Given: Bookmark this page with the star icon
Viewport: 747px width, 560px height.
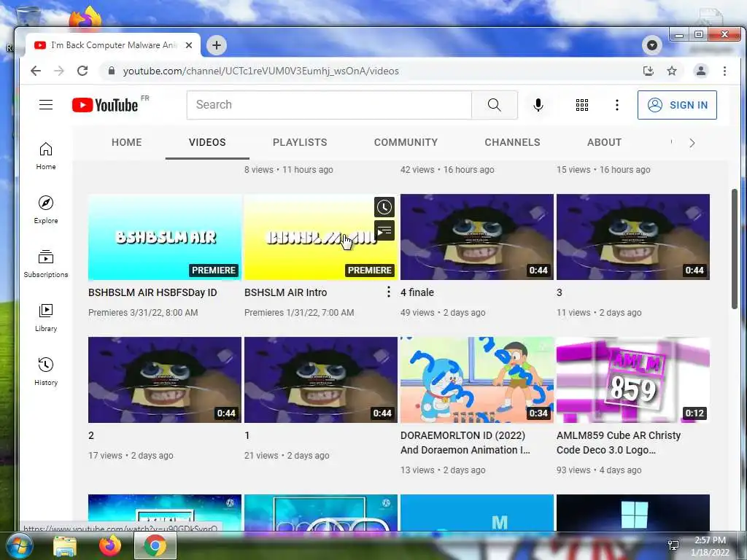Looking at the screenshot, I should (672, 71).
